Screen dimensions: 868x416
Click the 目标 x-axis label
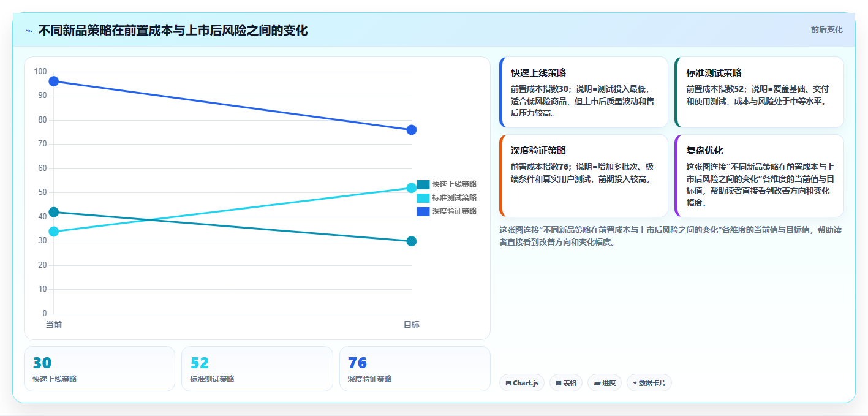coord(412,325)
